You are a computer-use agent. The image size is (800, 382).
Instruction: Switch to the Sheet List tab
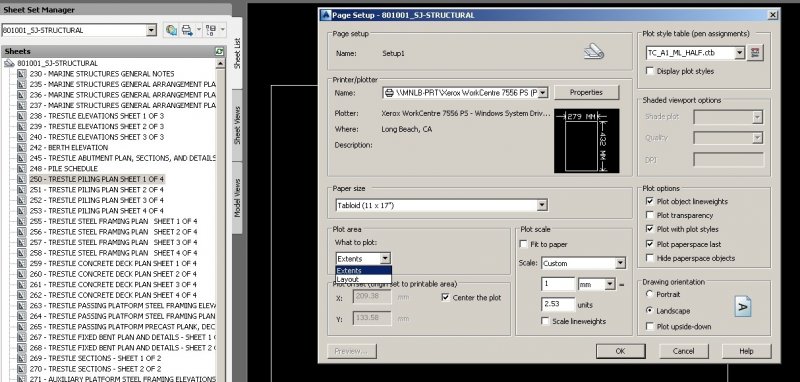237,53
